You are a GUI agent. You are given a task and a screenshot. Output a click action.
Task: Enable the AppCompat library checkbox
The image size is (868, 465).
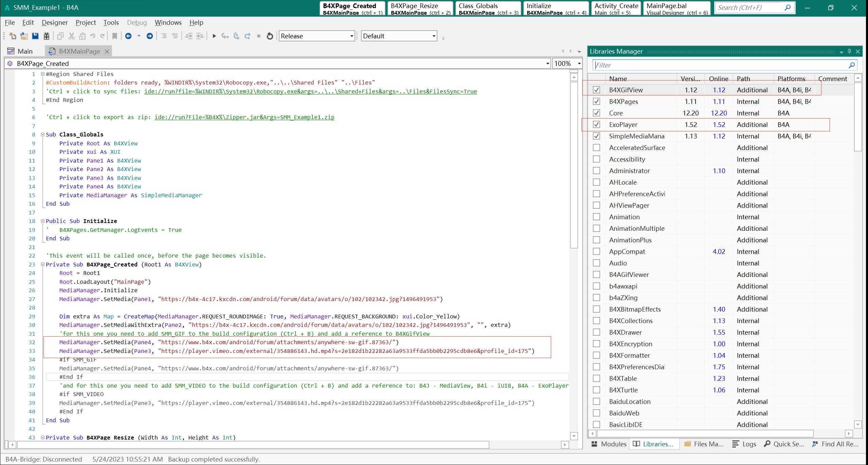[x=596, y=252]
